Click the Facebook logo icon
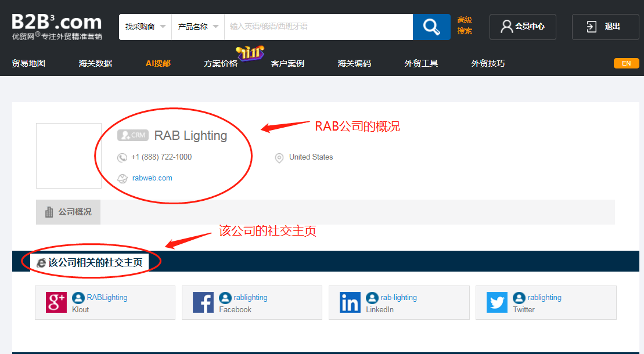The image size is (644, 354). (203, 302)
